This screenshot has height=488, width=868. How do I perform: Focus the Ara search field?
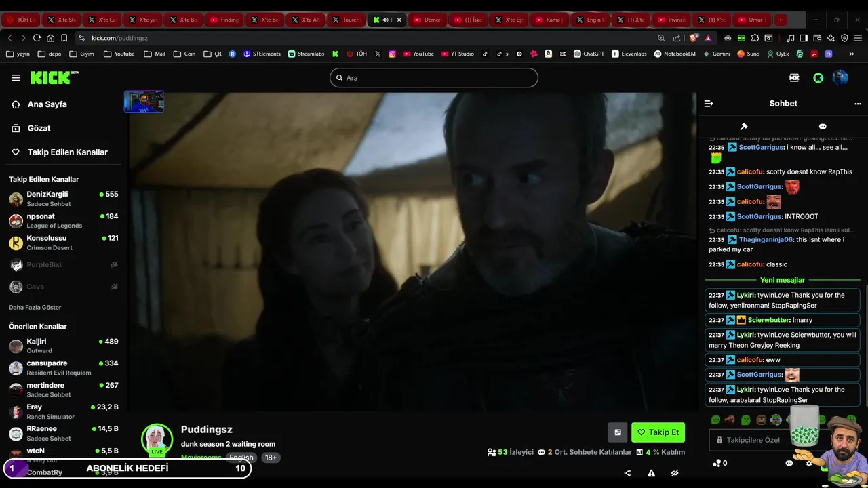point(434,78)
